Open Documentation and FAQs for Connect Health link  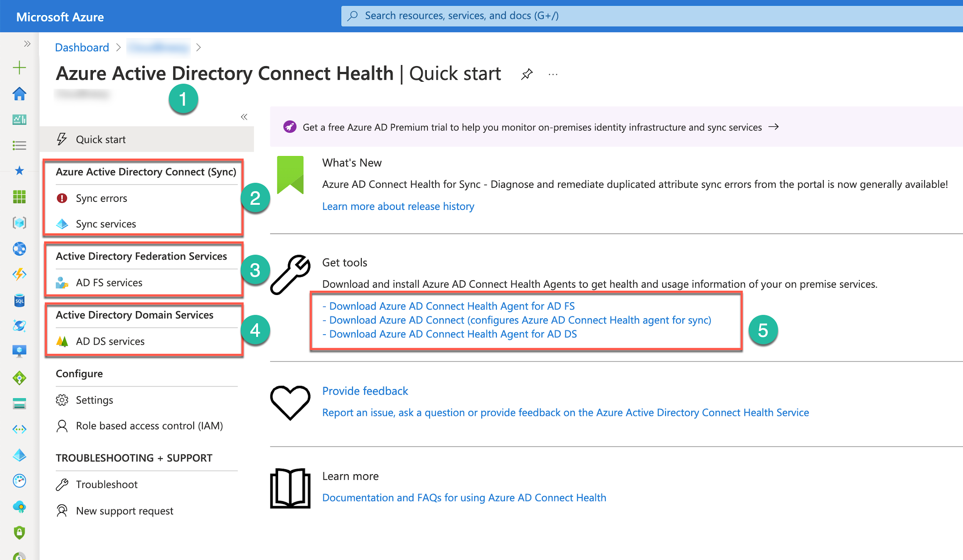pyautogui.click(x=464, y=498)
